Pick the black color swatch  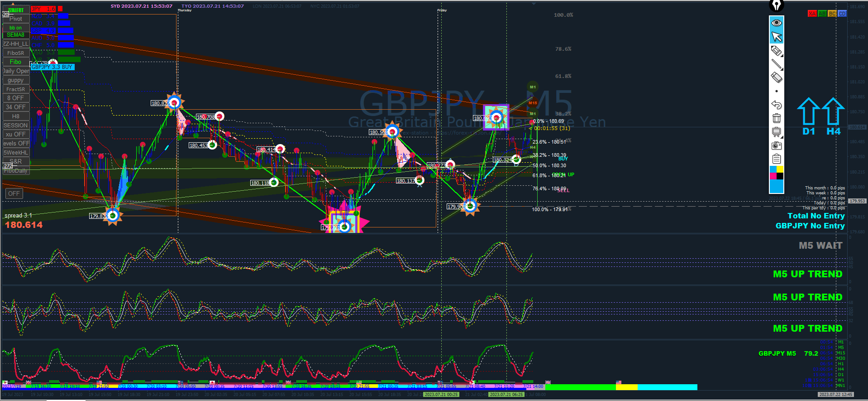click(780, 176)
